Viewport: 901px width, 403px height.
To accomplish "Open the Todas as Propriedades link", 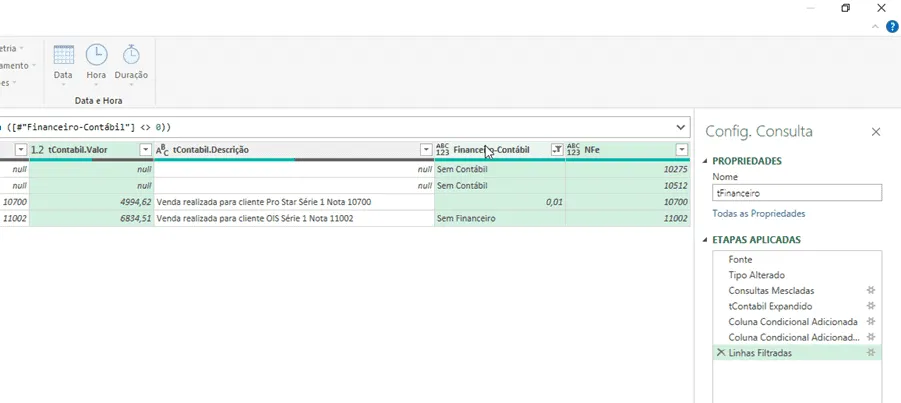I will pyautogui.click(x=758, y=213).
